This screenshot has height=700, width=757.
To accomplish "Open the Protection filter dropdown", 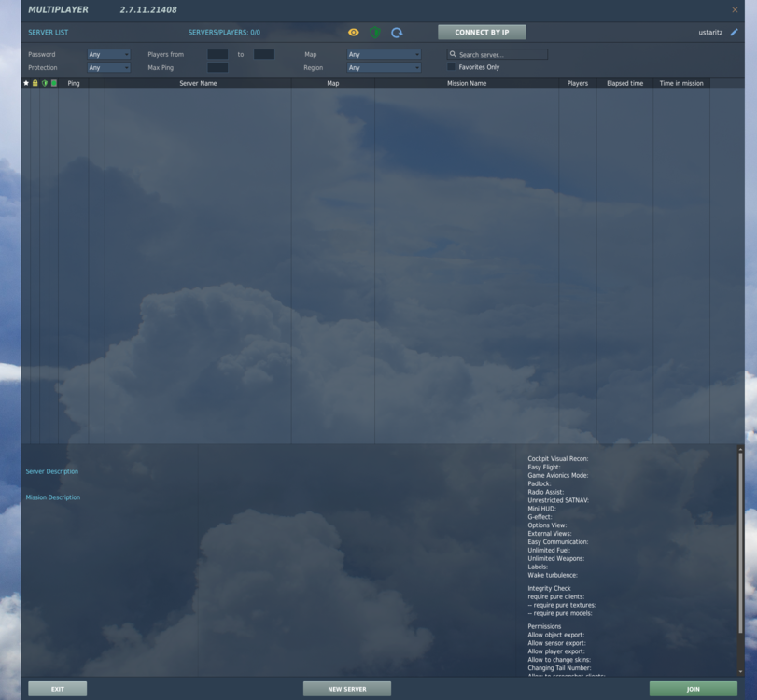I will (x=108, y=67).
